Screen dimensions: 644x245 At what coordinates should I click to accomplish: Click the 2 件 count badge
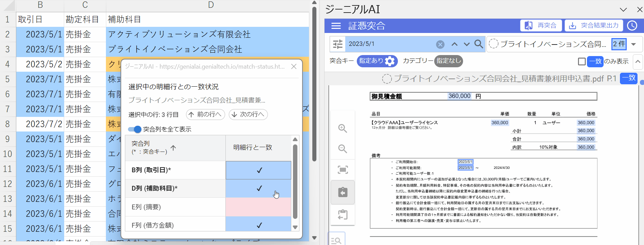tap(619, 44)
